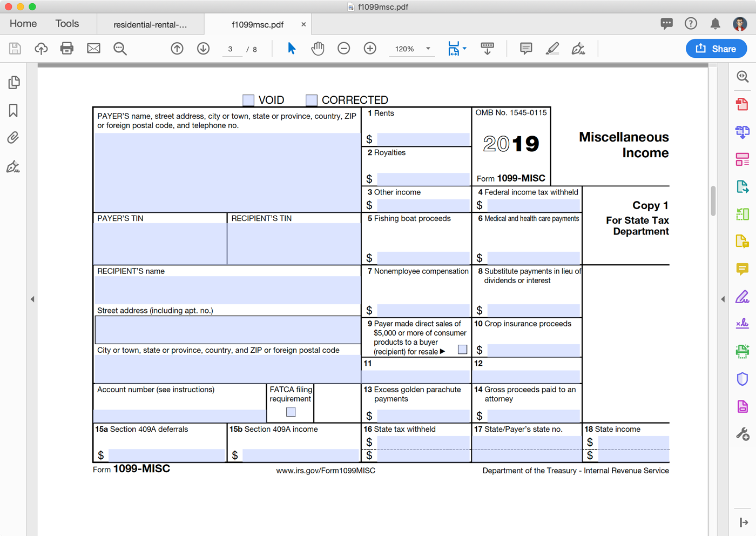The width and height of the screenshot is (756, 536).
Task: Check the VOID checkbox on the form
Action: 248,100
